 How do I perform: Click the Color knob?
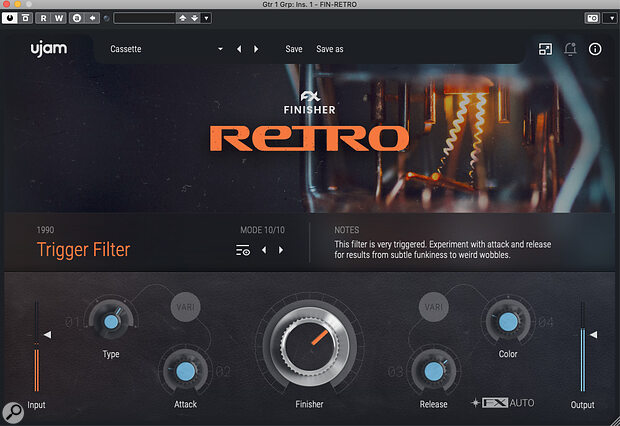click(508, 321)
